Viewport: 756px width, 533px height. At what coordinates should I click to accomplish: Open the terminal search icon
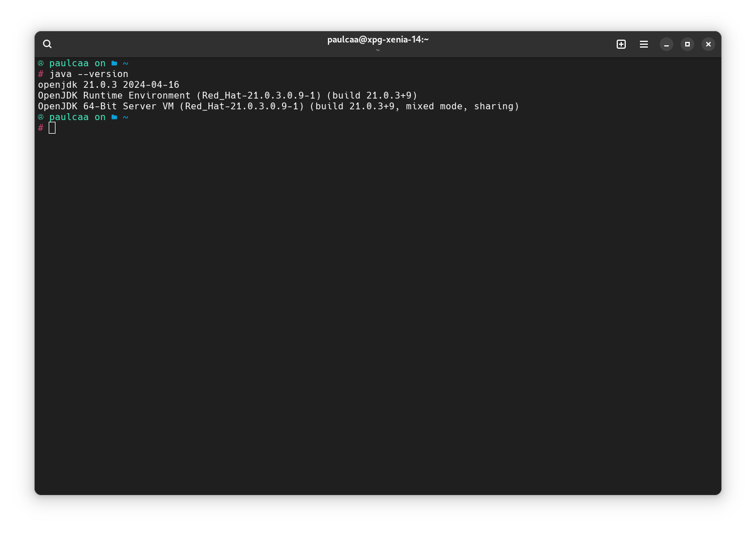tap(48, 44)
